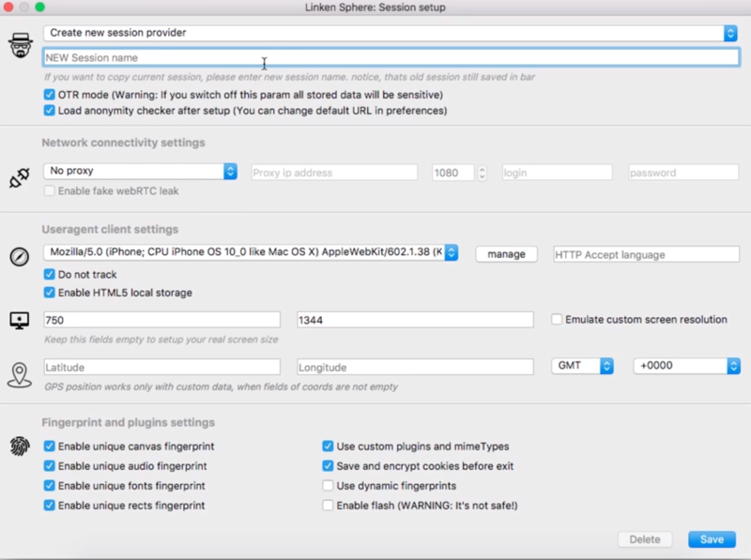Click the proxy port 1080 stepper arrows
This screenshot has width=751, height=560.
point(483,173)
